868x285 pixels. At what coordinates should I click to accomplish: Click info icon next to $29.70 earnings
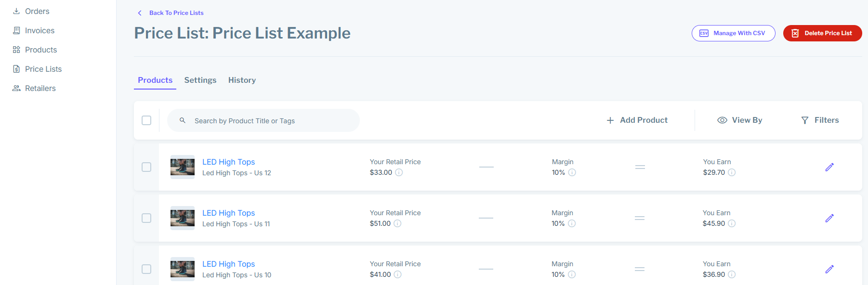[732, 172]
